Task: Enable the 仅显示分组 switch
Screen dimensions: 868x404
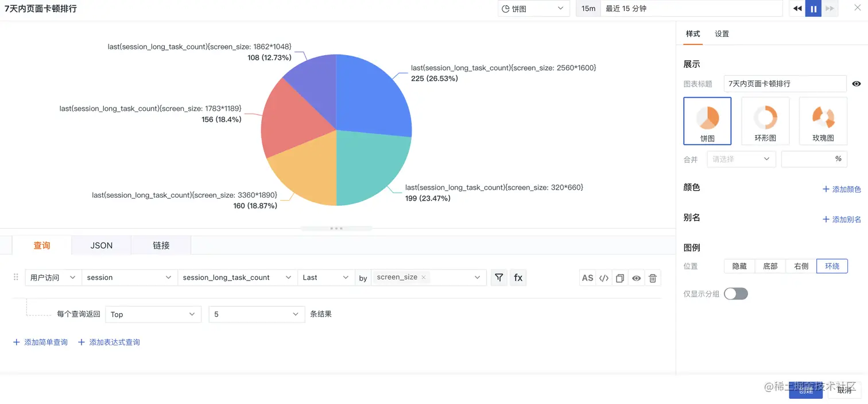Action: 736,294
